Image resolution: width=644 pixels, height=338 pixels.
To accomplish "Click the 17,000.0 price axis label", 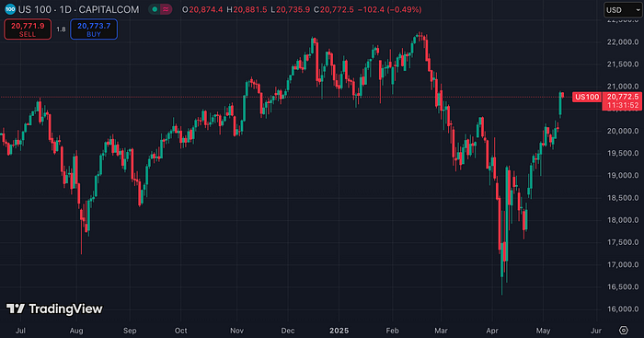I will [x=623, y=264].
